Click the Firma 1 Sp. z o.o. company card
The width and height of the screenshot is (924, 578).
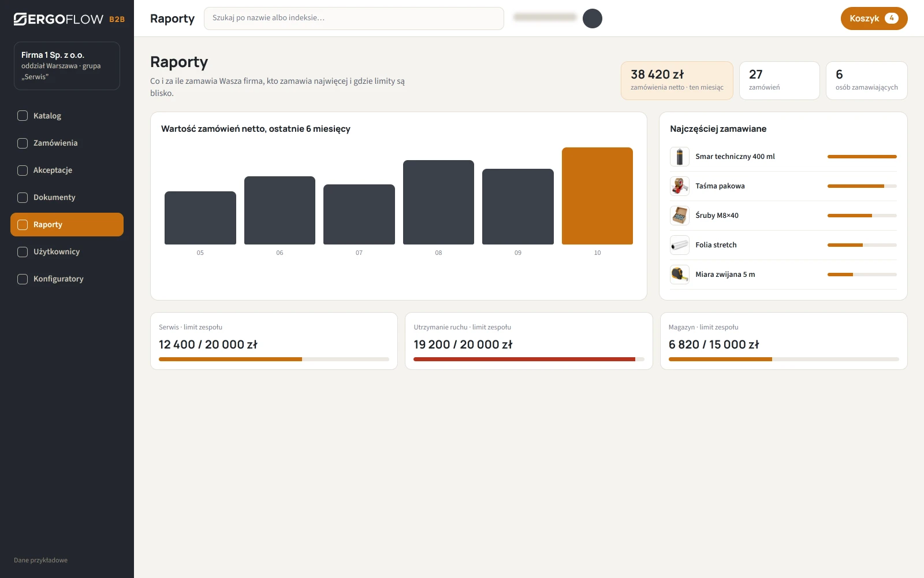pos(67,66)
